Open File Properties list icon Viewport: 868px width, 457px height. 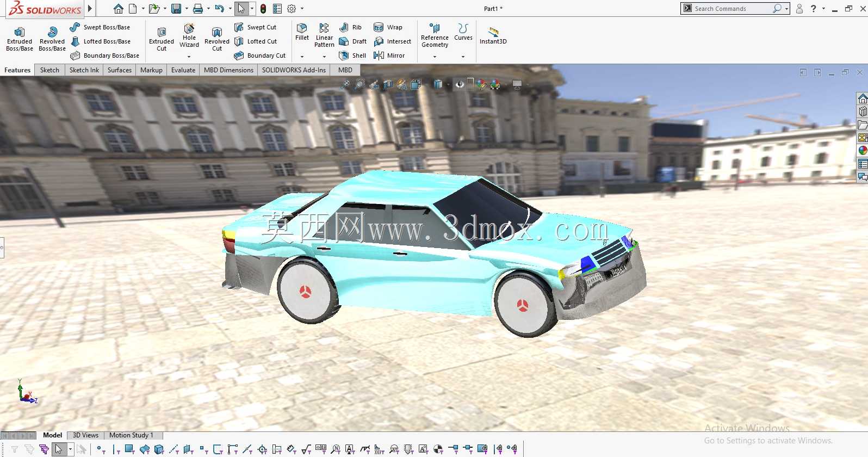(277, 9)
